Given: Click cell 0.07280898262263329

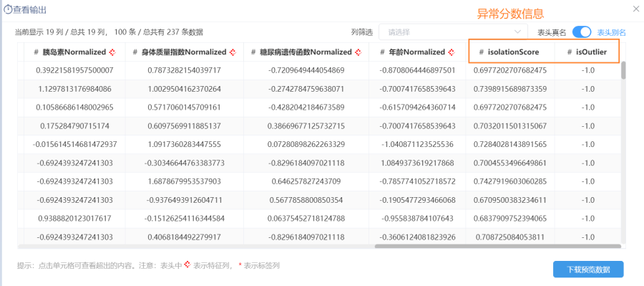Looking at the screenshot, I should (x=306, y=145).
